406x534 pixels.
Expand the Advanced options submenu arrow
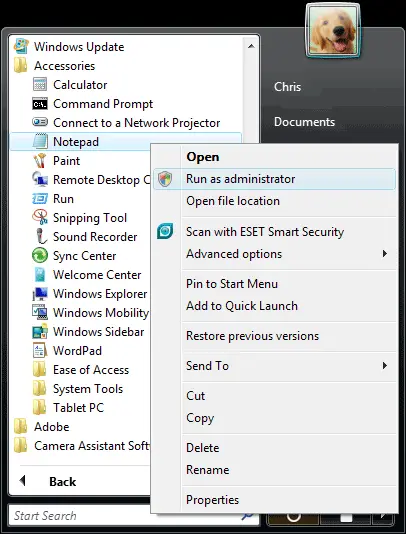(385, 254)
